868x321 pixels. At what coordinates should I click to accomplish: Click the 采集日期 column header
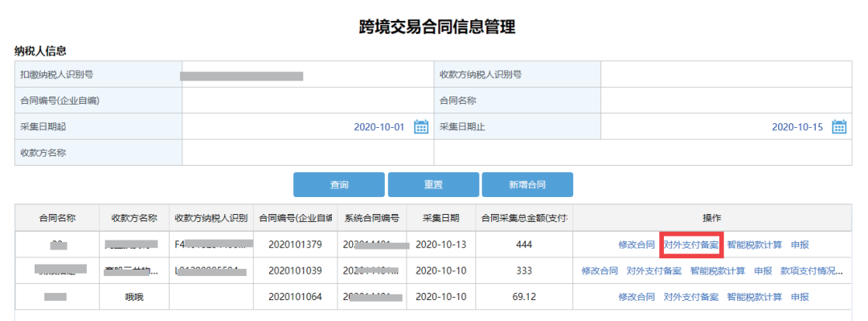[441, 218]
